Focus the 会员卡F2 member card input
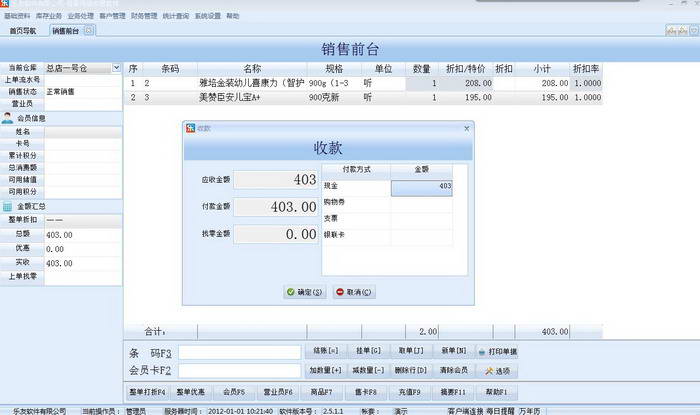 click(240, 370)
